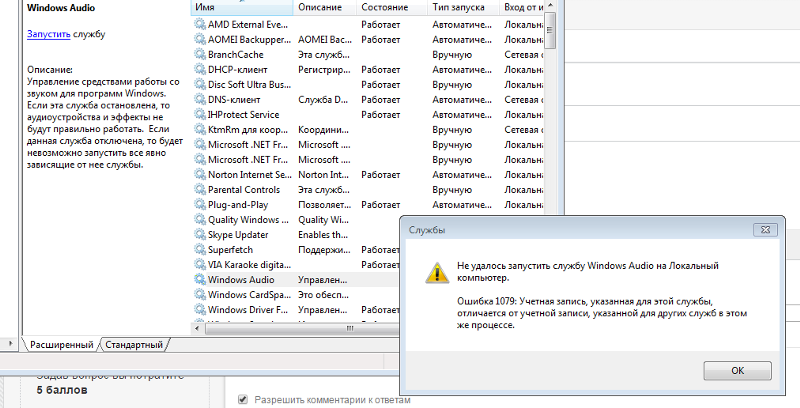Switch to the Стандартный tab
This screenshot has height=408, width=800.
click(134, 345)
